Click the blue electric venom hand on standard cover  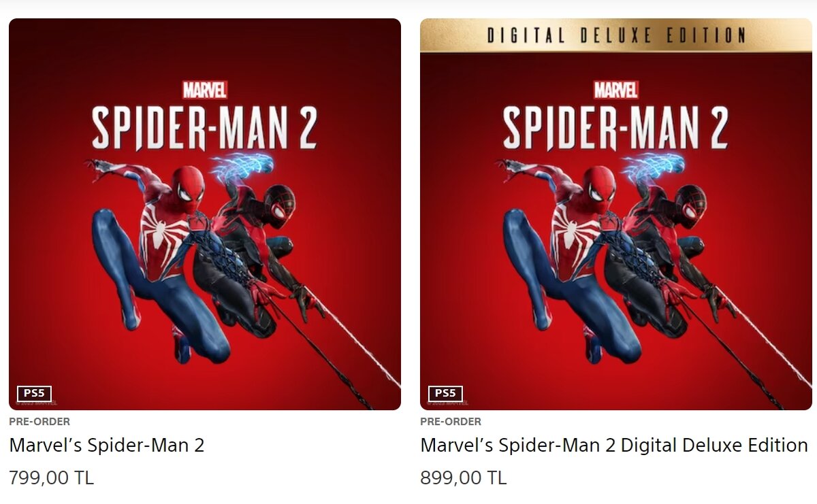click(x=242, y=165)
